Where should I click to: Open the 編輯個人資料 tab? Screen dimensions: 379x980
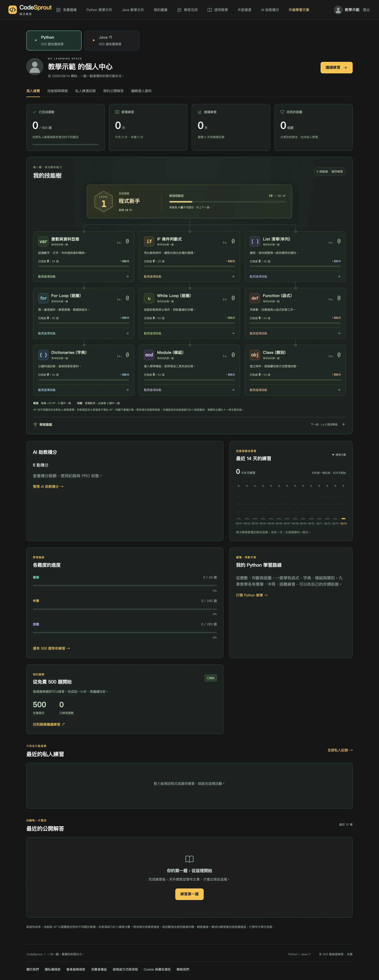click(x=141, y=91)
